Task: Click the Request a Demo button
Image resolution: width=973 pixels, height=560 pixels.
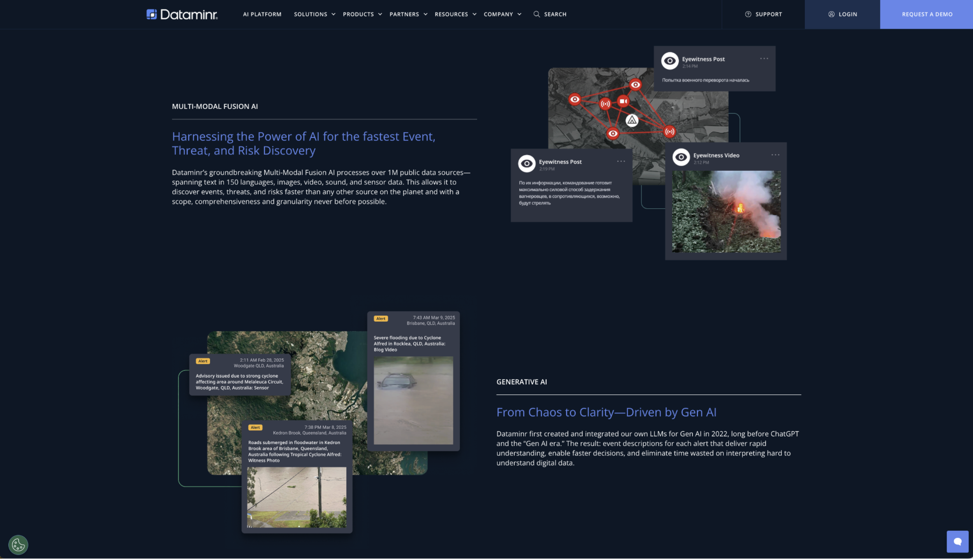Action: (x=926, y=14)
